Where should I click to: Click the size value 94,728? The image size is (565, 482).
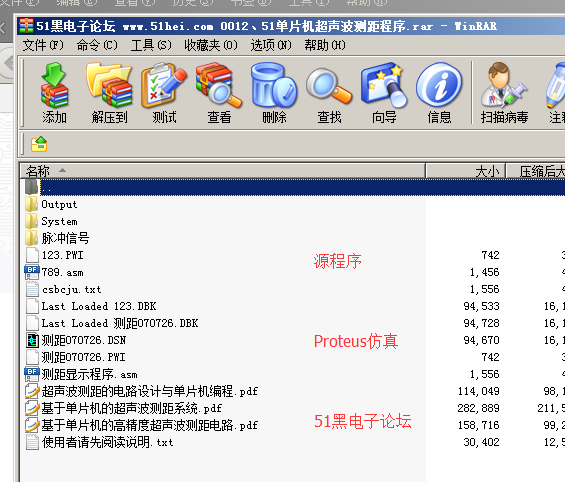(x=481, y=323)
